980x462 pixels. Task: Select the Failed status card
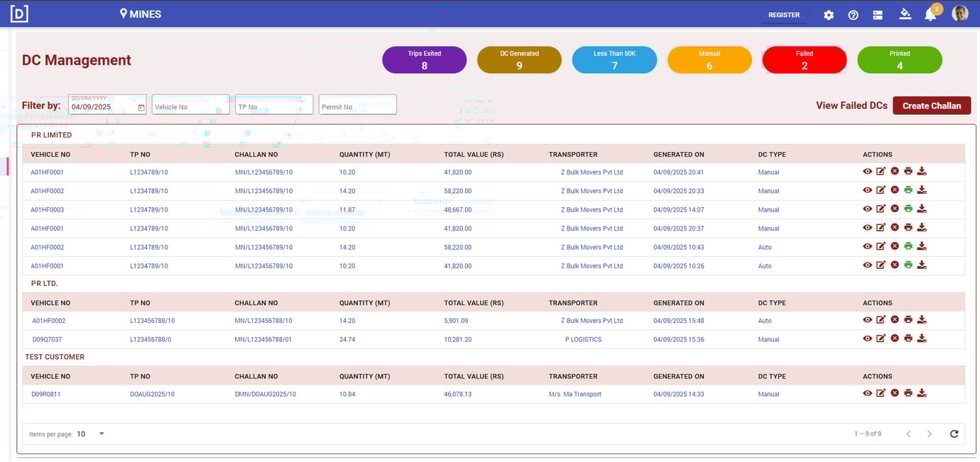coord(804,60)
